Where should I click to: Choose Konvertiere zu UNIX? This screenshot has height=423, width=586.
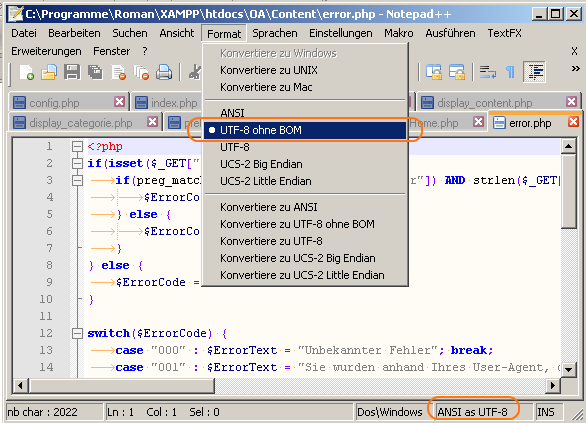coord(305,70)
